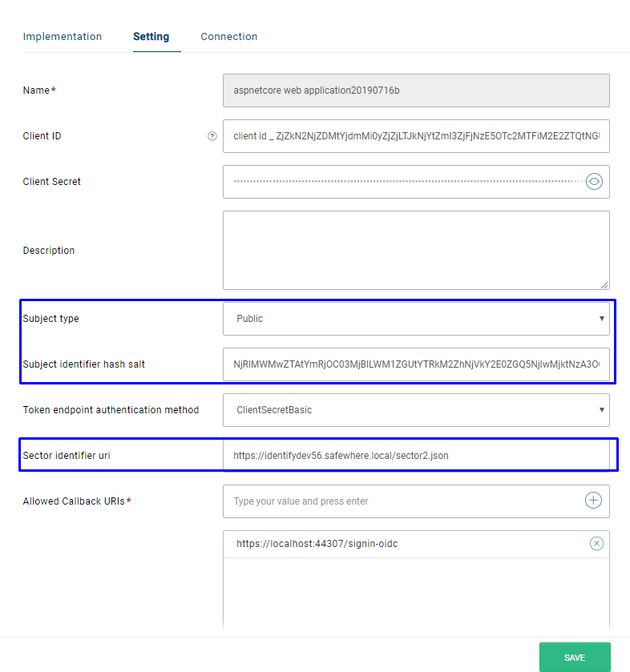
Task: Click into the Client ID field
Action: coord(416,136)
